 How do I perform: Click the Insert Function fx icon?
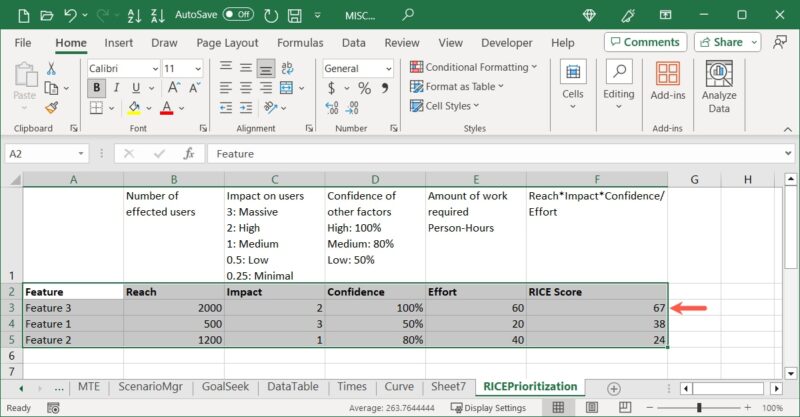coord(189,154)
